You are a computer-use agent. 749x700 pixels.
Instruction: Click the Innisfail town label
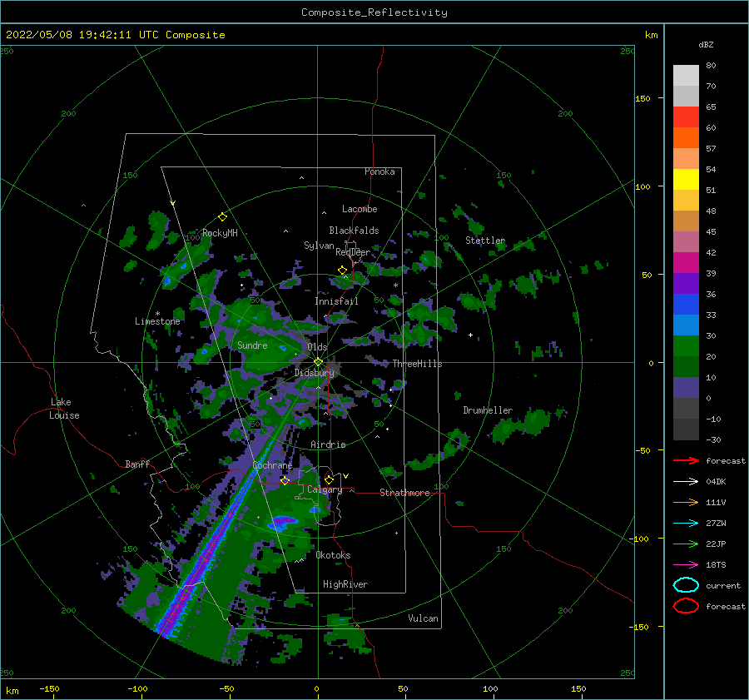(x=336, y=301)
